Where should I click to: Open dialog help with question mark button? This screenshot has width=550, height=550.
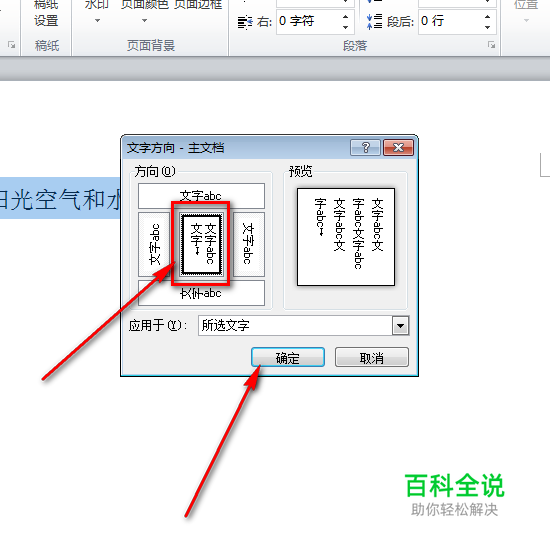pyautogui.click(x=365, y=147)
